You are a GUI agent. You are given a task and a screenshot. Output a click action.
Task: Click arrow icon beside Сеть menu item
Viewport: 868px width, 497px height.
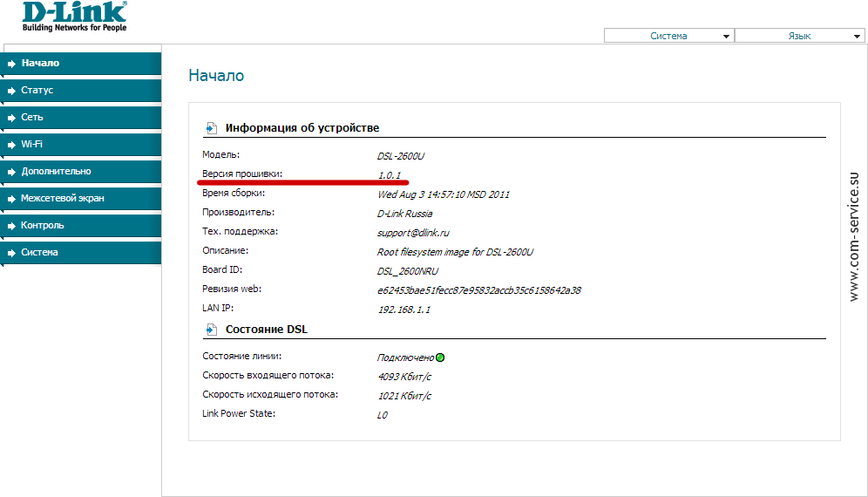point(11,118)
